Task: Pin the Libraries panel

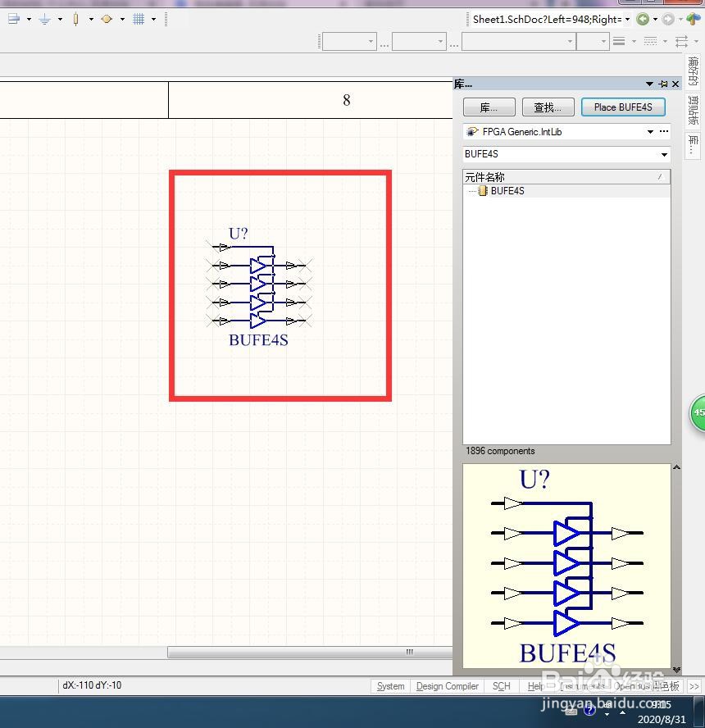Action: point(662,84)
